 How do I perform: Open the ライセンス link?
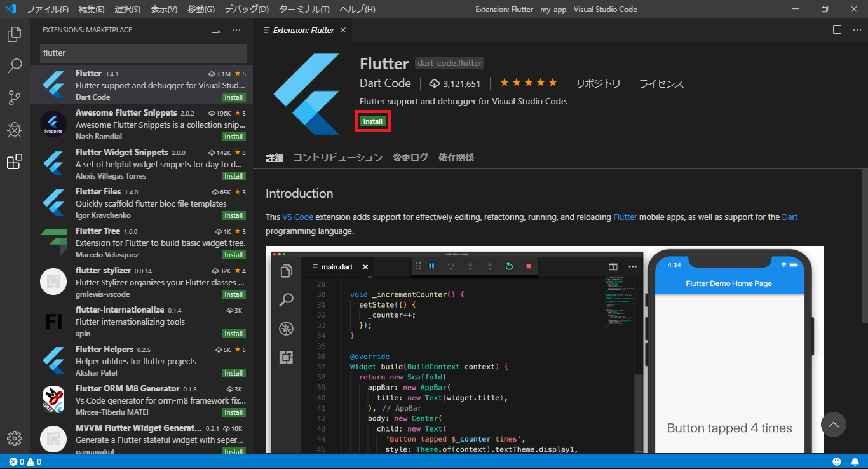click(661, 83)
